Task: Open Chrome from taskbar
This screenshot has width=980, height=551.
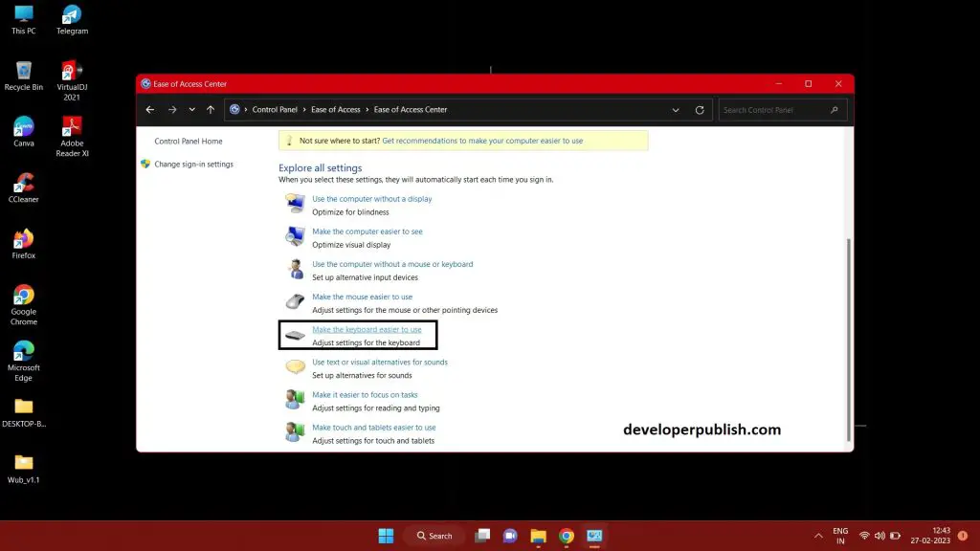Action: coord(567,536)
